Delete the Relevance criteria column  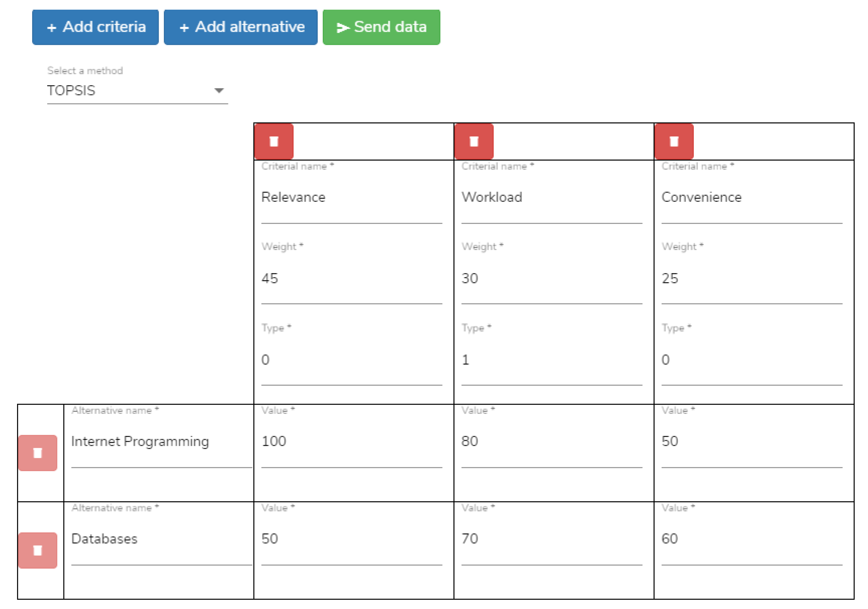coord(274,141)
